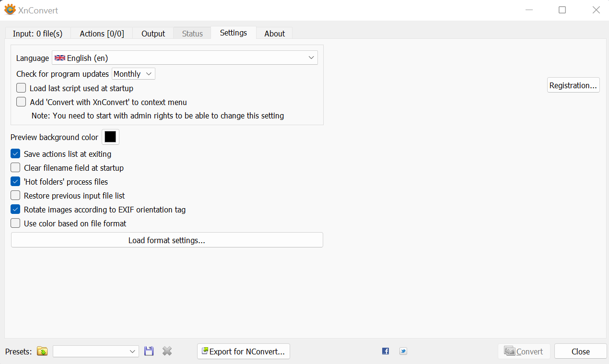Click the XnConvert logo in title bar
The height and width of the screenshot is (364, 609).
tap(10, 10)
